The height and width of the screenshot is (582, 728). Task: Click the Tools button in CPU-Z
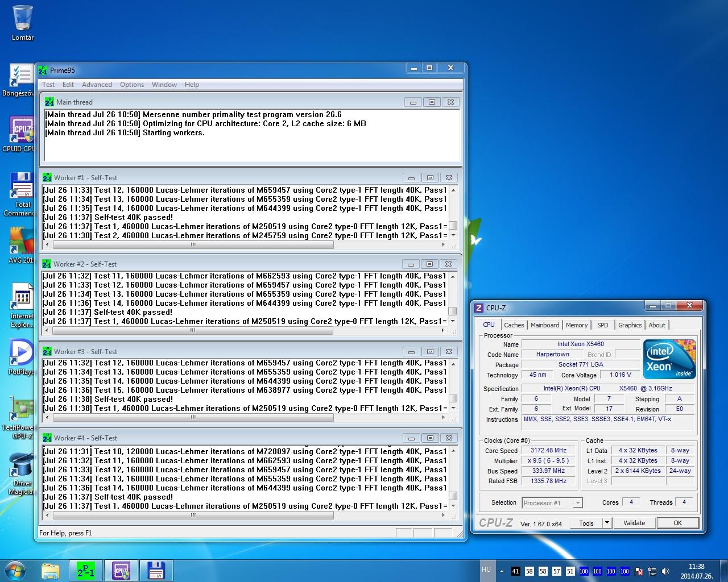(586, 523)
